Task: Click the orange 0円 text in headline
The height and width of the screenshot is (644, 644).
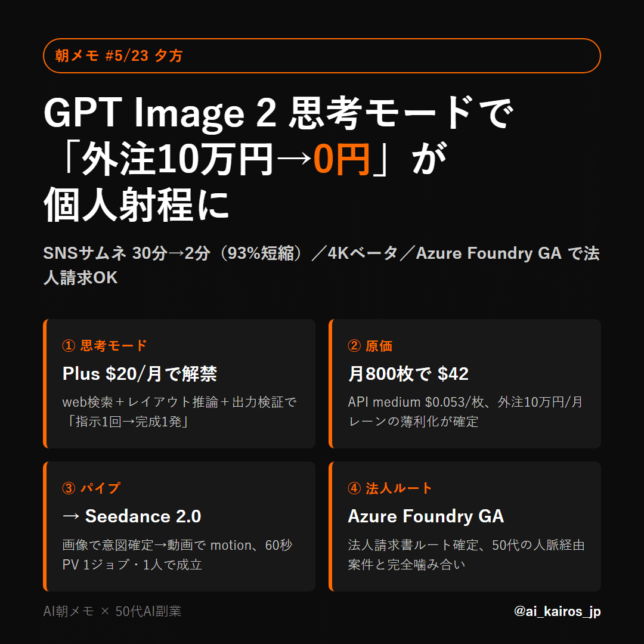Action: coord(341,159)
